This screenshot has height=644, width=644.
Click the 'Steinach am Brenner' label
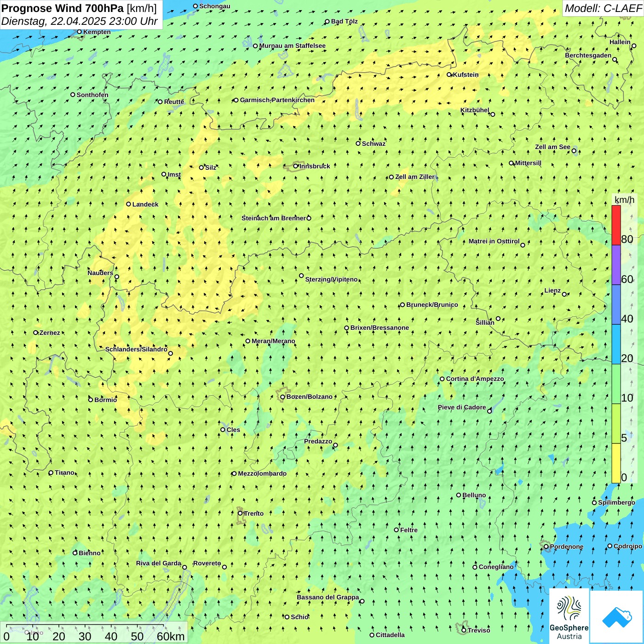click(274, 218)
